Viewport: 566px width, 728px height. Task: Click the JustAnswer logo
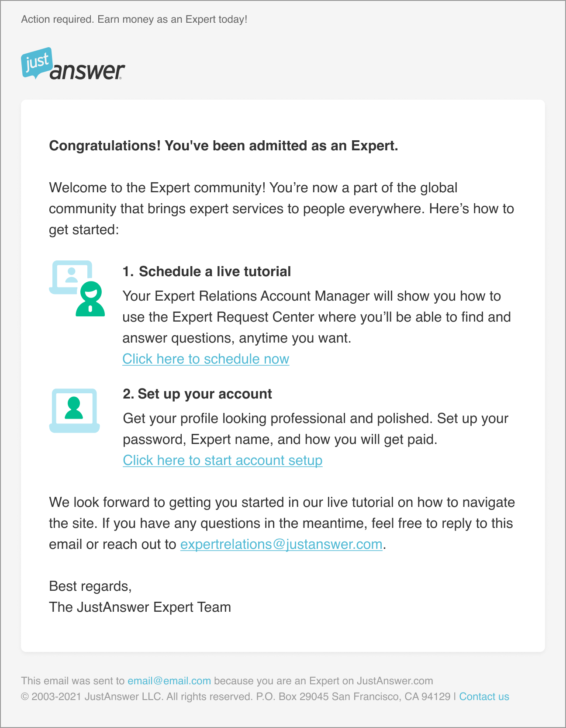tap(73, 64)
